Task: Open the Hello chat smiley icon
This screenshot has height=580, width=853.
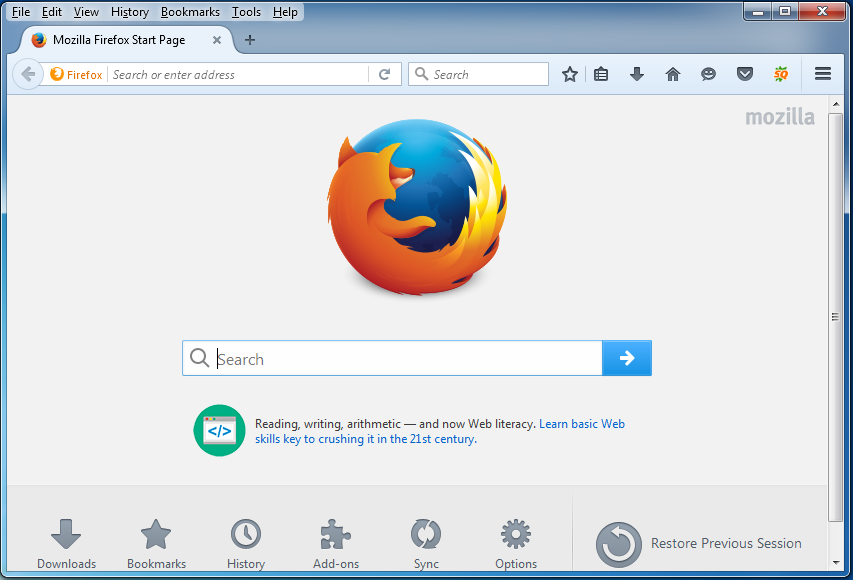Action: (708, 74)
